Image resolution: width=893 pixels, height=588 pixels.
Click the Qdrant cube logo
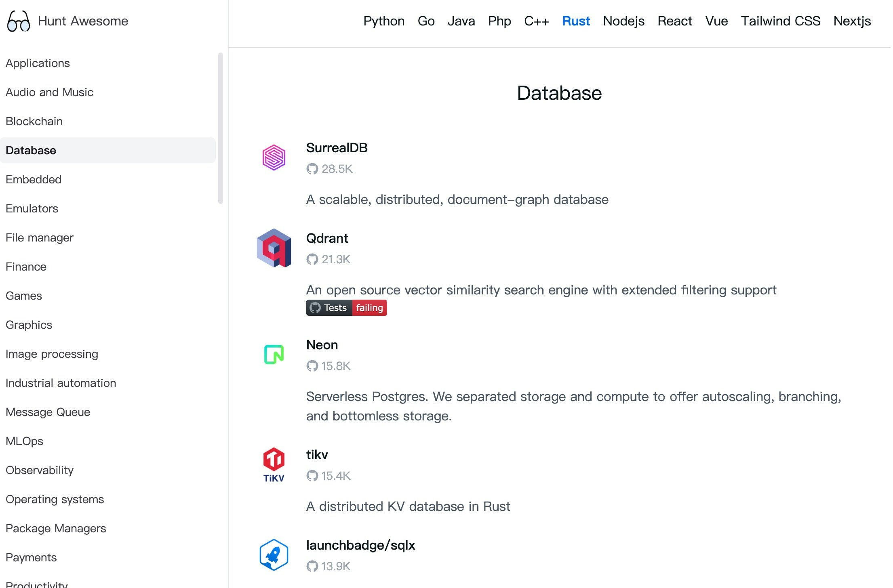click(274, 248)
